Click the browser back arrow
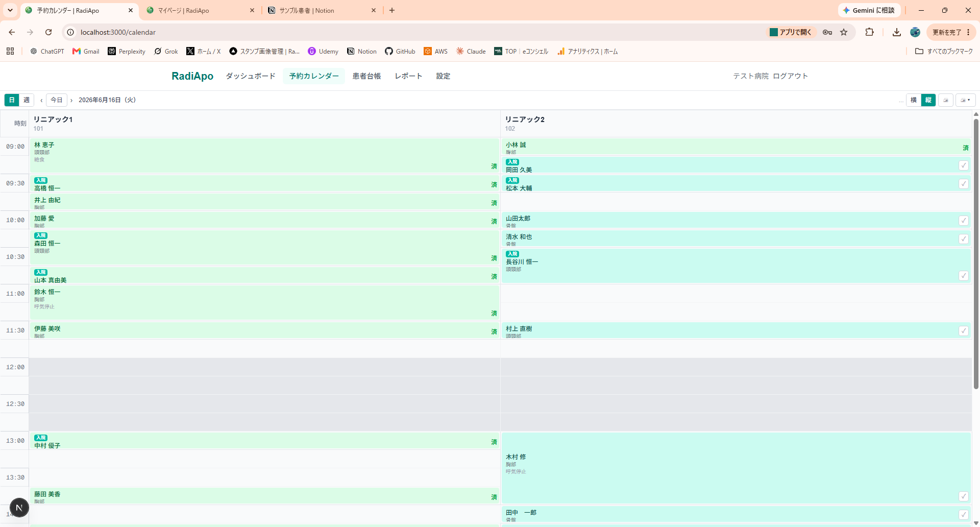 point(12,32)
